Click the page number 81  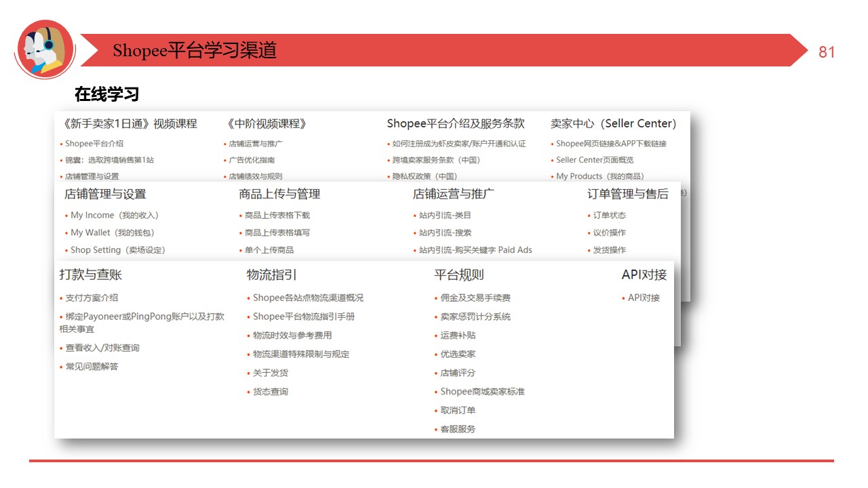tap(827, 52)
